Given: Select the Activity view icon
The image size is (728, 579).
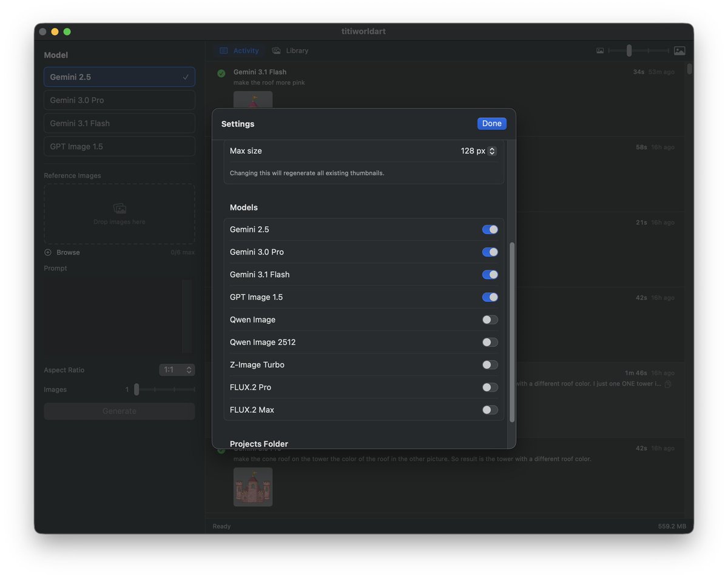Looking at the screenshot, I should [x=225, y=50].
